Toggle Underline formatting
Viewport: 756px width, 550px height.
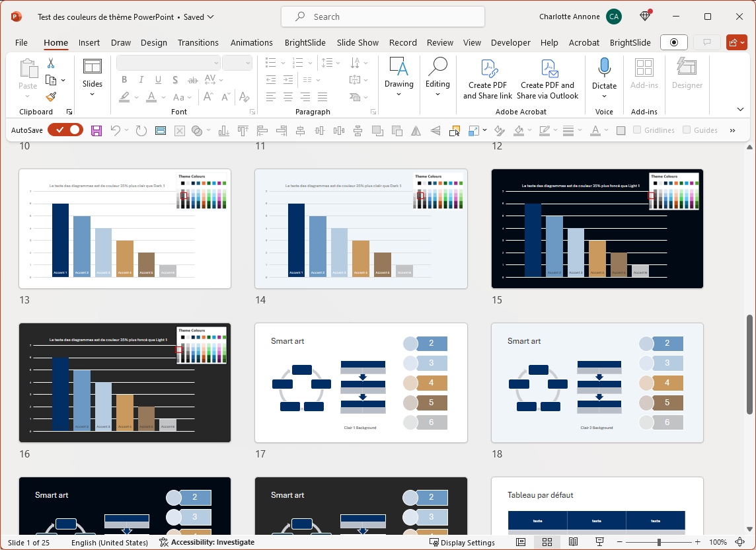pyautogui.click(x=158, y=80)
